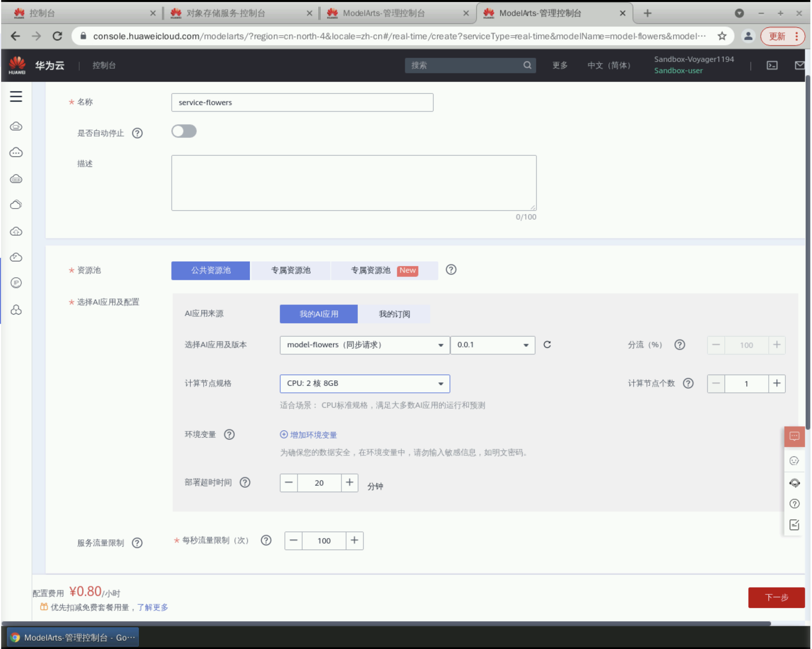This screenshot has height=649, width=812.
Task: Select the 公共资源池 option
Action: click(x=211, y=271)
